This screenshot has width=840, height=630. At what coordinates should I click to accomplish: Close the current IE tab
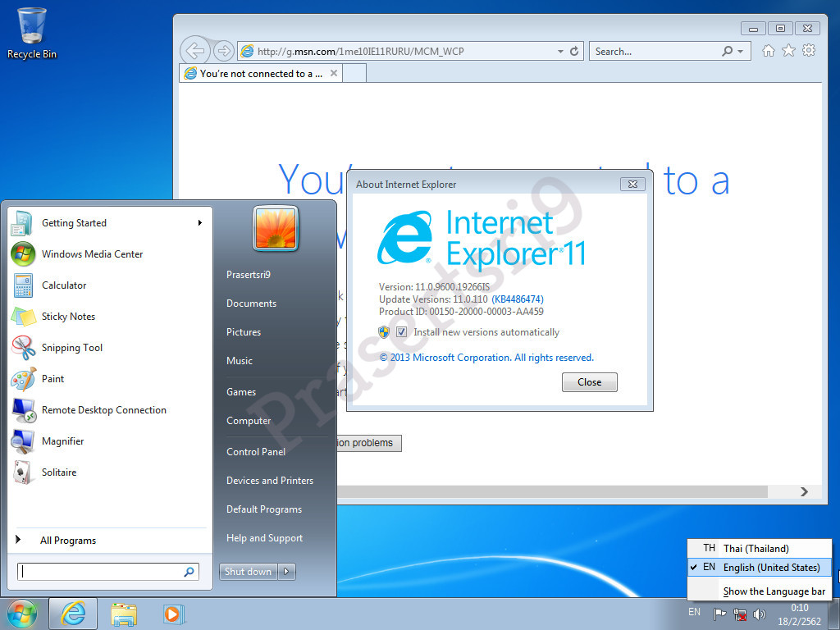(333, 73)
